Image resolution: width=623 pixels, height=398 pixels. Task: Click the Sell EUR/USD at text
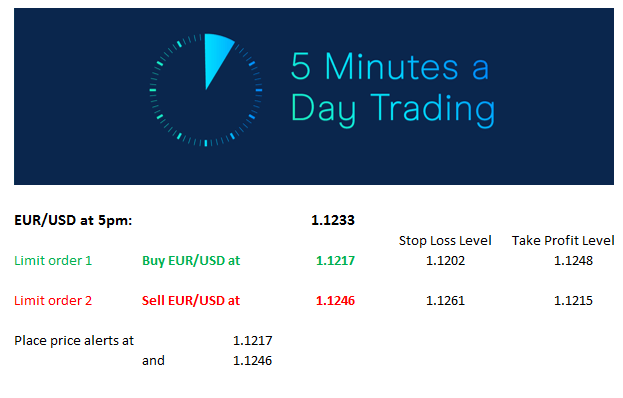click(x=191, y=301)
